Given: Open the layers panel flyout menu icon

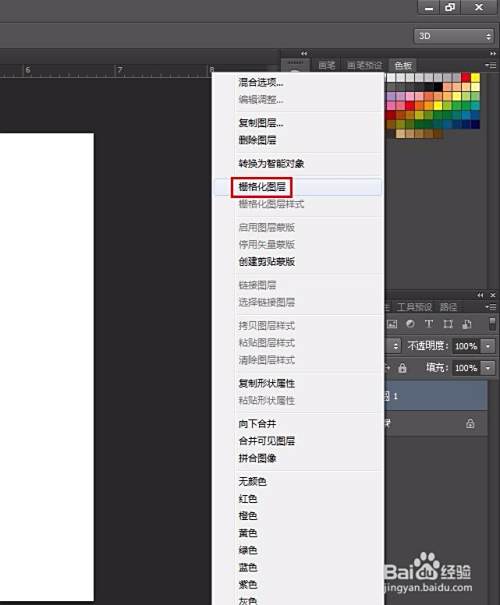Looking at the screenshot, I should point(491,307).
